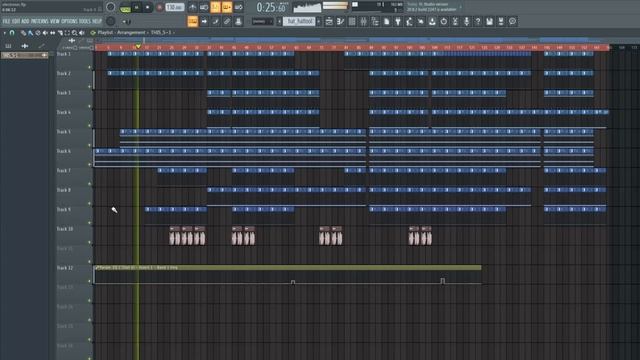This screenshot has height=360, width=640.
Task: Open the EDIT menu
Action: pyautogui.click(x=16, y=21)
